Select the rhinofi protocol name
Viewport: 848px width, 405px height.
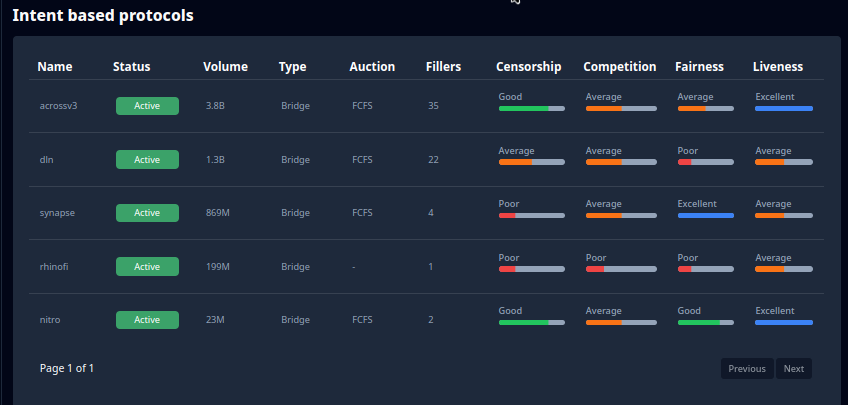54,267
